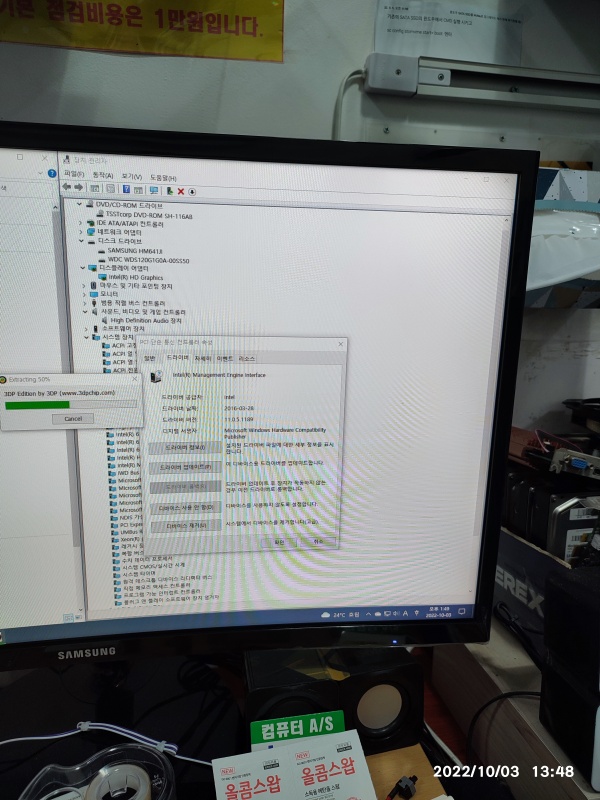Click the round down-arrow disable device toolbar icon
Viewport: 600px width, 800px height.
(x=192, y=192)
